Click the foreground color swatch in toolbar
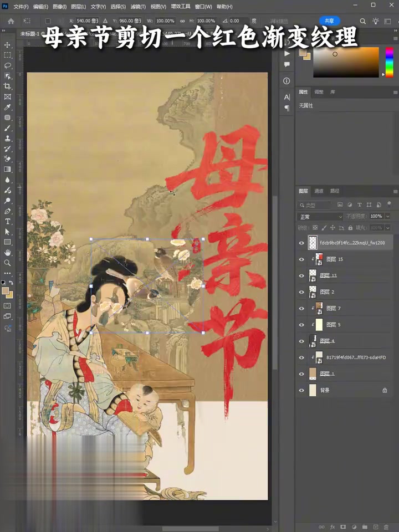Viewport: 399px width, 532px height. [6, 291]
